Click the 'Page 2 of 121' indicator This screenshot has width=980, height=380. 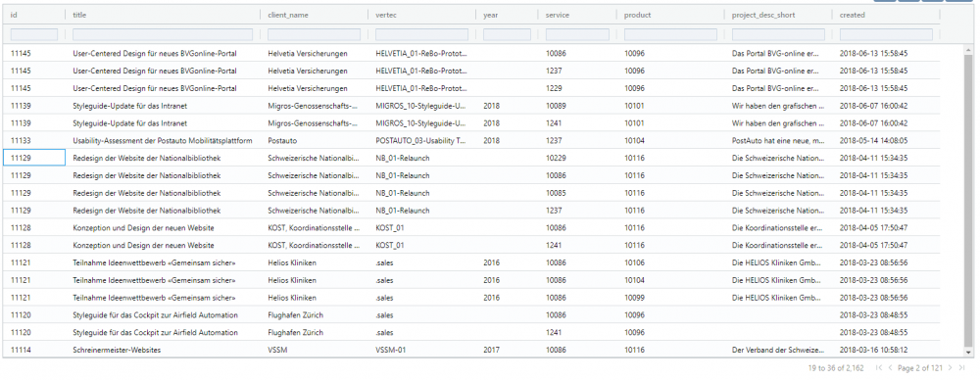click(x=920, y=368)
